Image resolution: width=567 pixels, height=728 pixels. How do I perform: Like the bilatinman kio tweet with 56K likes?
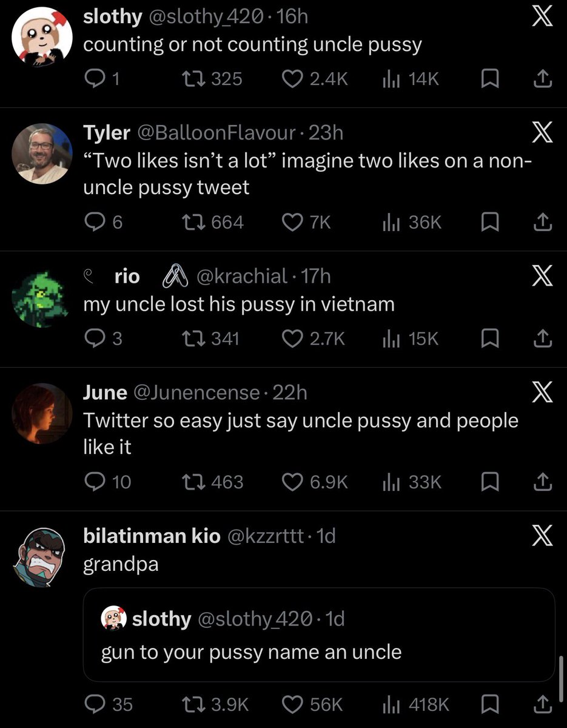coord(313,704)
